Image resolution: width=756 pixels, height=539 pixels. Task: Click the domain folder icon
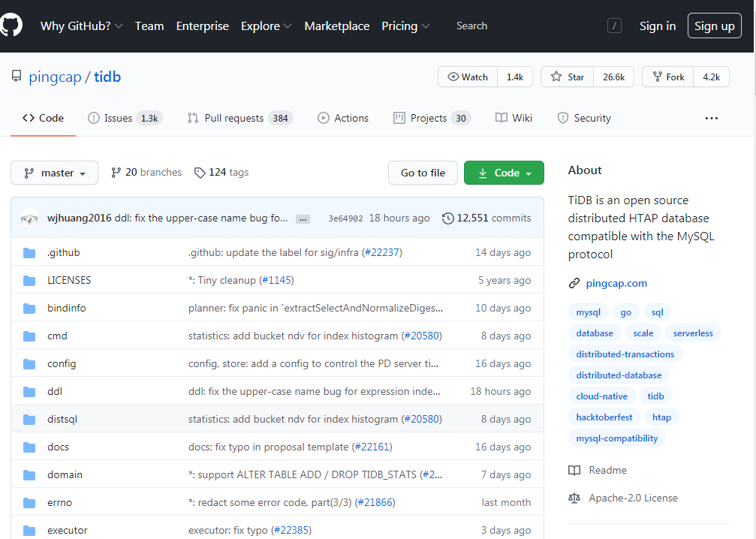coord(29,475)
